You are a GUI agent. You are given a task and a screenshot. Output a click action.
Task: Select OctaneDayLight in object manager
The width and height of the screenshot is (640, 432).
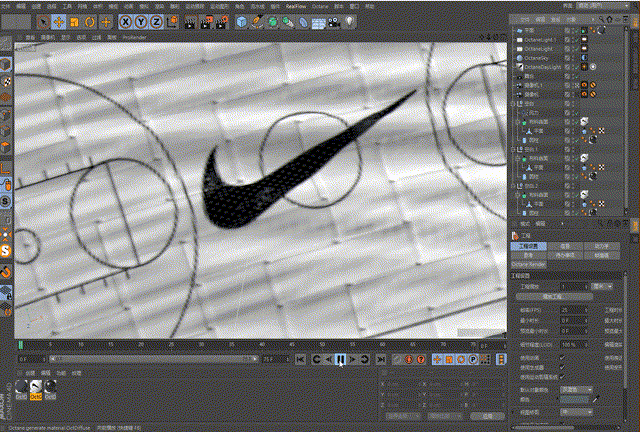(543, 67)
